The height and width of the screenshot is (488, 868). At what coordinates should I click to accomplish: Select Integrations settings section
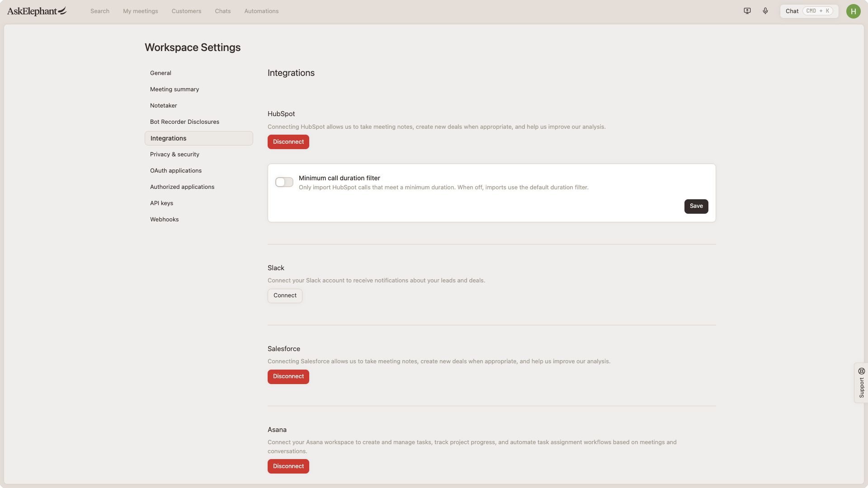click(199, 138)
